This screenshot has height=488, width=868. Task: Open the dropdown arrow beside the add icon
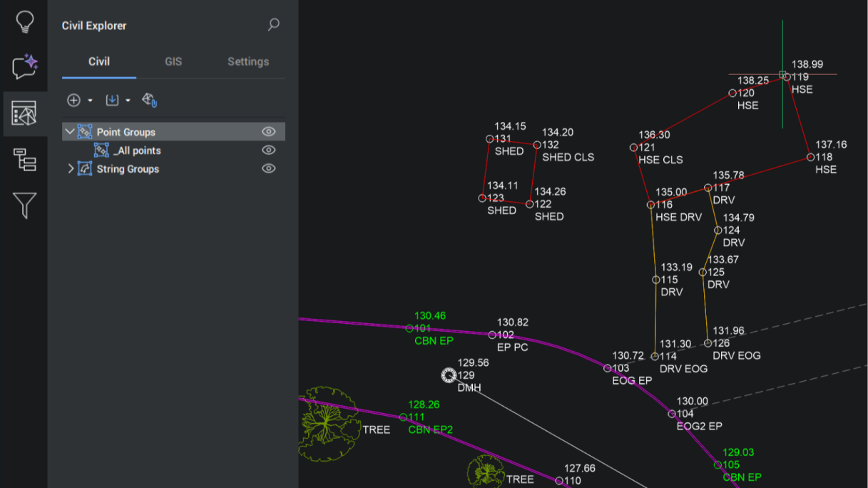[x=90, y=101]
